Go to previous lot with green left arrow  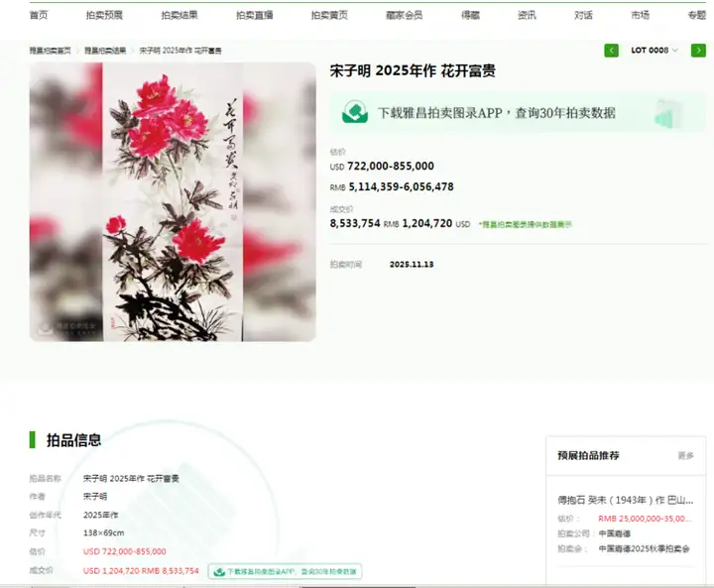(611, 51)
